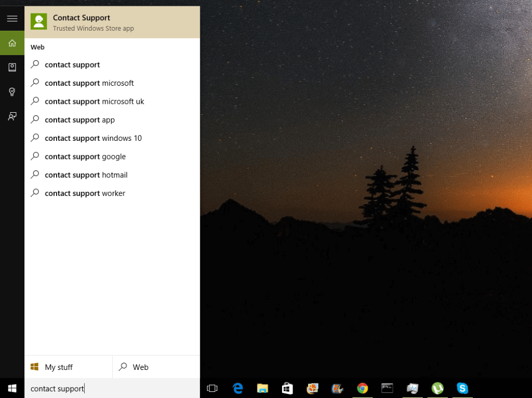
Task: Click in the taskbar search box
Action: click(112, 388)
